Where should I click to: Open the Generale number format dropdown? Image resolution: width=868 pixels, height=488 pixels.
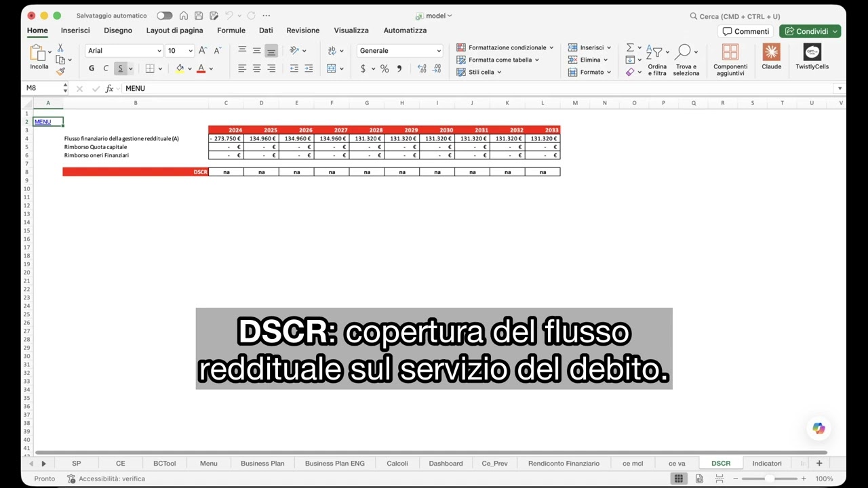[x=400, y=51]
